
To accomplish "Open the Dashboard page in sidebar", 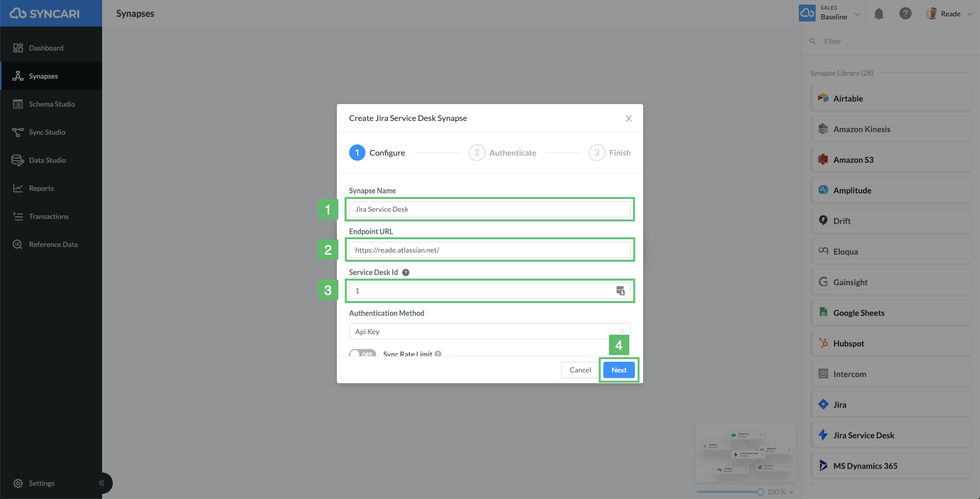I will [x=51, y=48].
